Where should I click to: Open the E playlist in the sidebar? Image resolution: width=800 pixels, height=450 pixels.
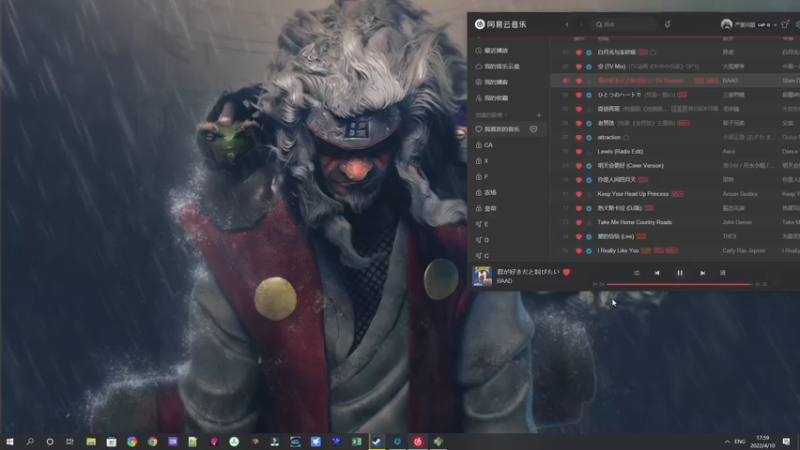482,224
